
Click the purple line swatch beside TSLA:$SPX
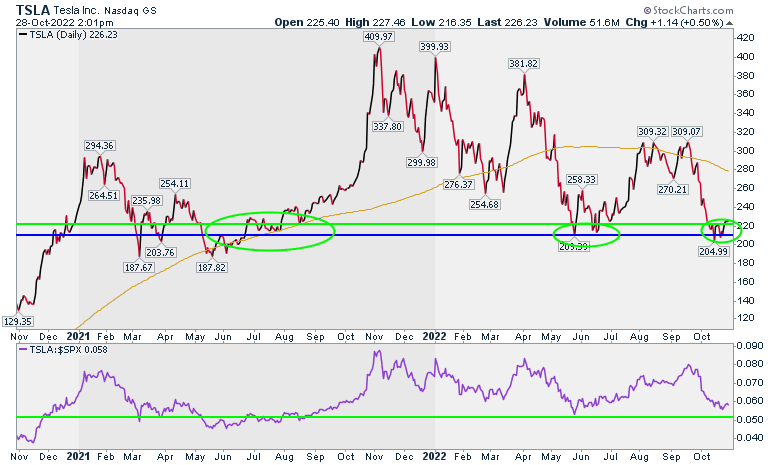tap(22, 350)
